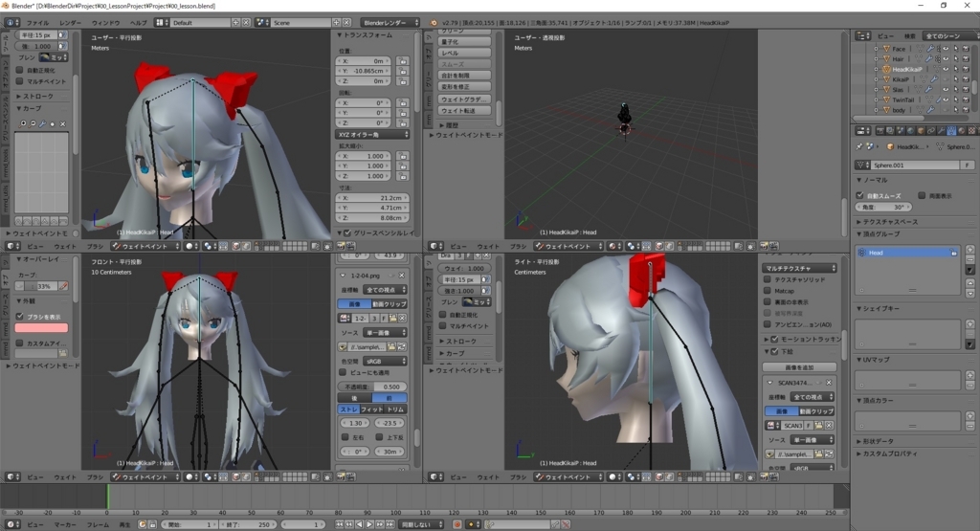Open the Marker menu in timeline
Viewport: 980px width, 531px height.
(x=65, y=524)
